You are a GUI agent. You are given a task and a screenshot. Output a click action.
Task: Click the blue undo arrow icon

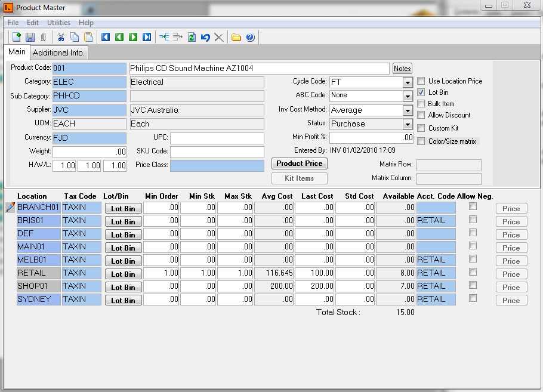[205, 37]
